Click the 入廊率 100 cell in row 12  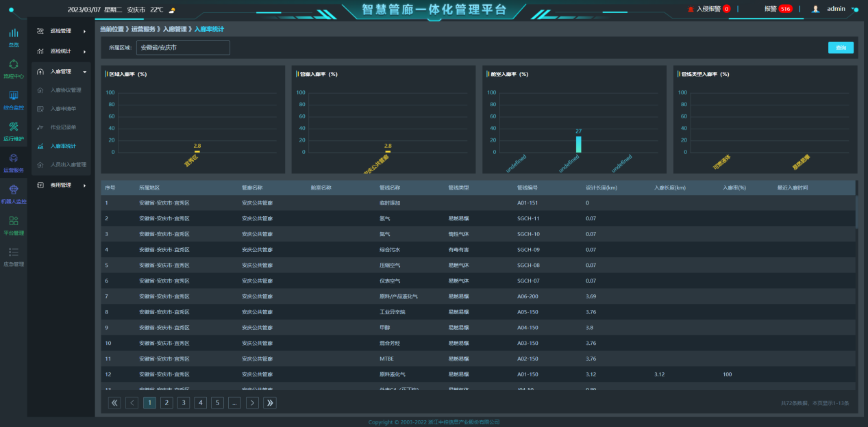728,374
